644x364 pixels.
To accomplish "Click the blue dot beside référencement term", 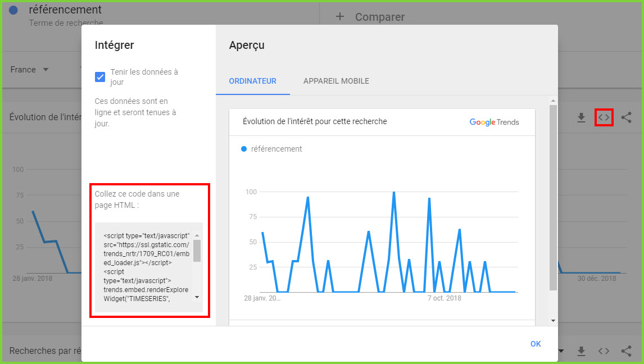I will (x=13, y=10).
